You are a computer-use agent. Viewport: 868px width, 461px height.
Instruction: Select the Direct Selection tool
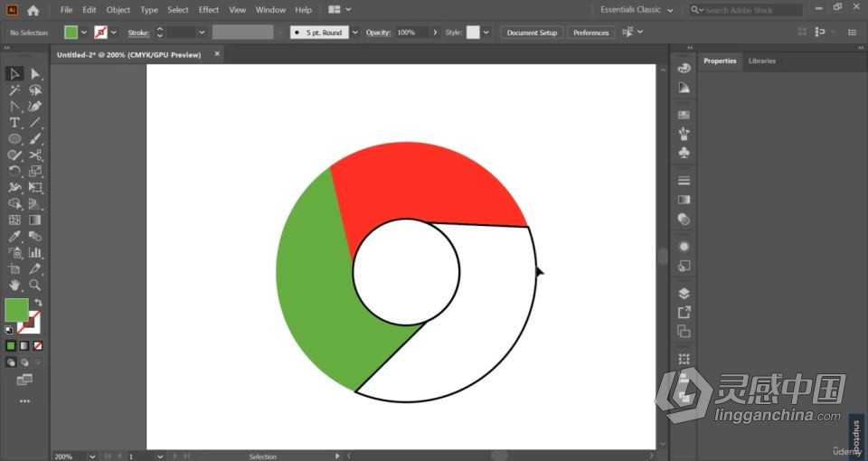click(x=35, y=73)
